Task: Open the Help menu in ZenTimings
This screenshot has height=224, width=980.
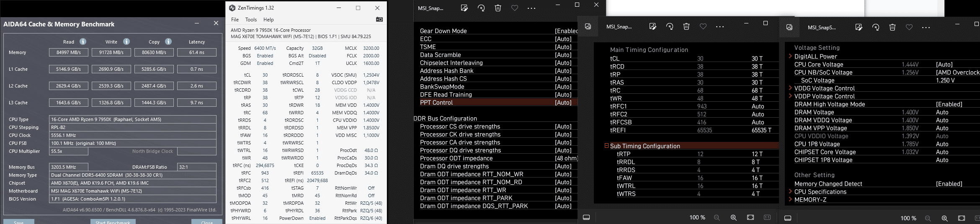Action: [268, 20]
